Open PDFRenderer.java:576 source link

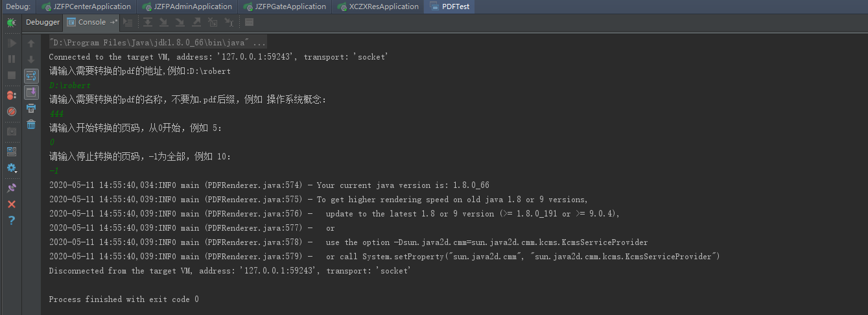point(253,214)
